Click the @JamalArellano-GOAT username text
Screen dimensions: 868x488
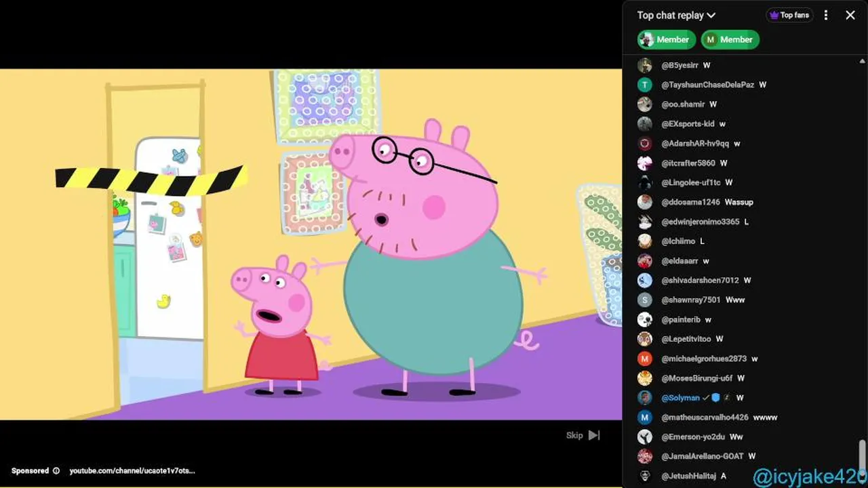coord(703,456)
